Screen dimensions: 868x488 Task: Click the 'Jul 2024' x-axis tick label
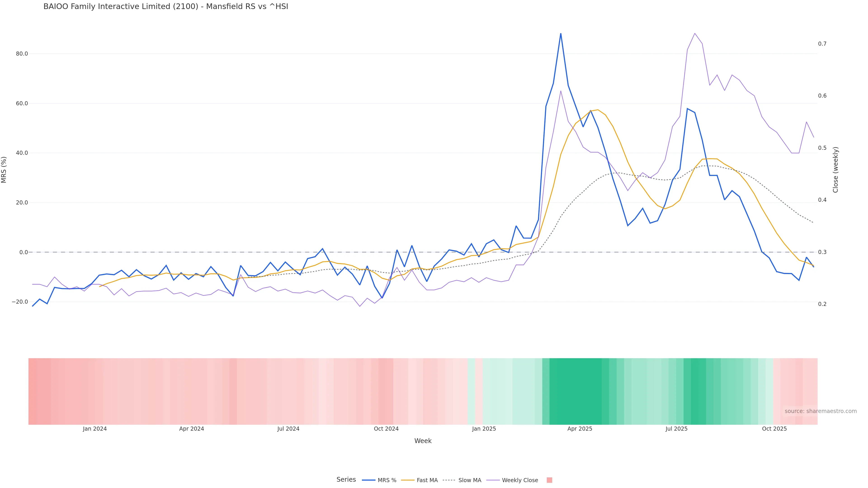coord(288,429)
